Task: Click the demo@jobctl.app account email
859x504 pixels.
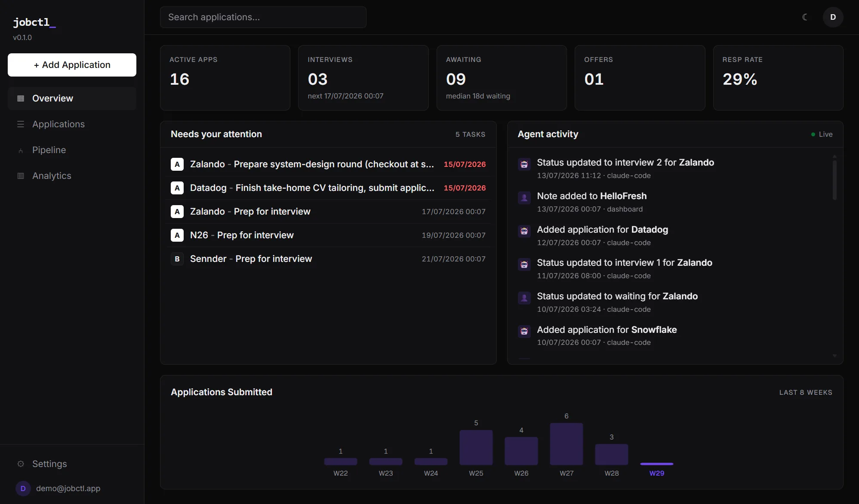Action: 68,489
